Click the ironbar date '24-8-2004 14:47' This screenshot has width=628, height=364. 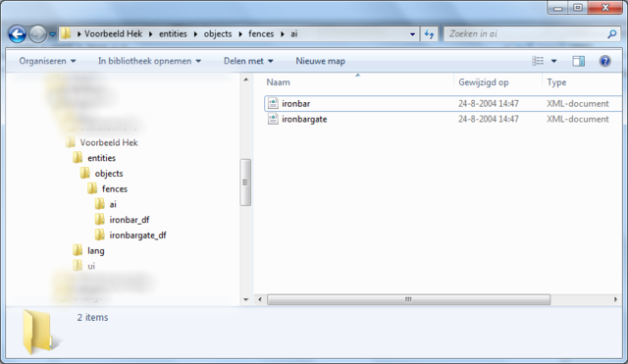489,104
